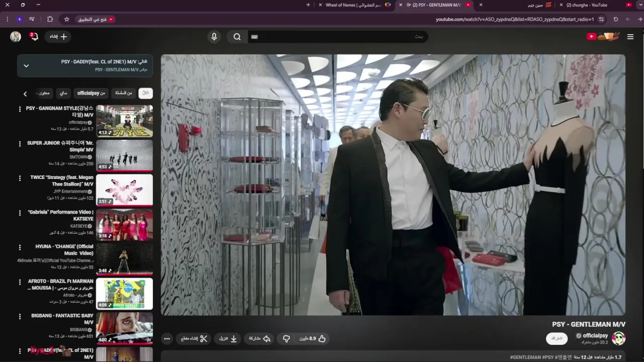This screenshot has height=362, width=644.
Task: Open options for the KATSEYE Gabriela video
Action: coord(20,213)
